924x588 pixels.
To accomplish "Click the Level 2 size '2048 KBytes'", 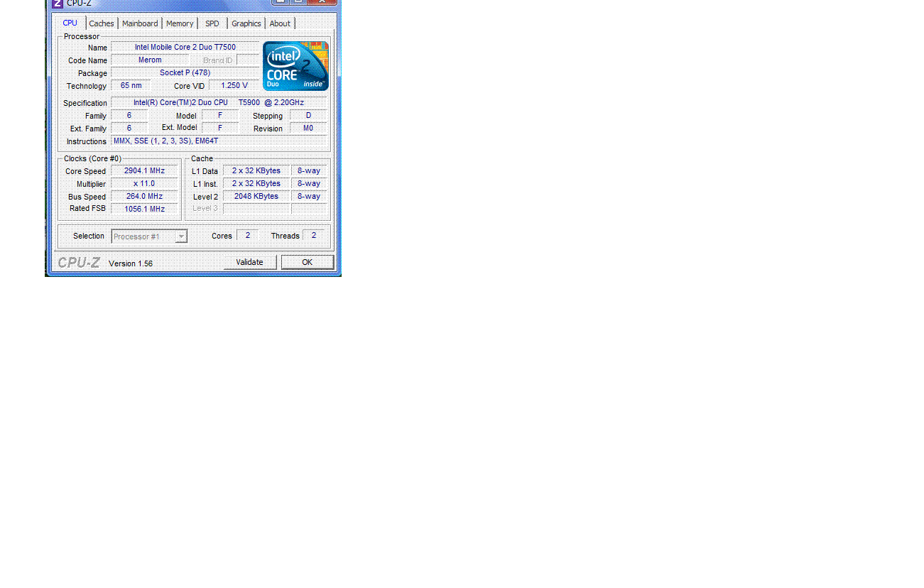I will tap(256, 197).
